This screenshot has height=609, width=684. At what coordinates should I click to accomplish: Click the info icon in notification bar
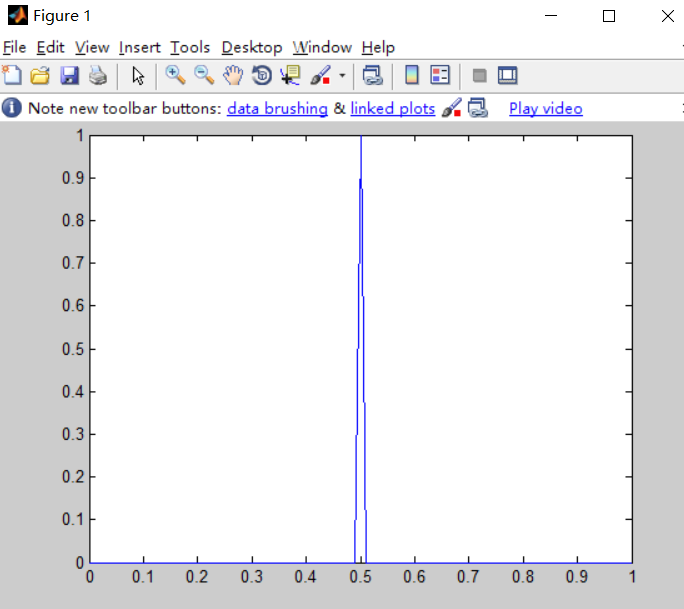[12, 108]
